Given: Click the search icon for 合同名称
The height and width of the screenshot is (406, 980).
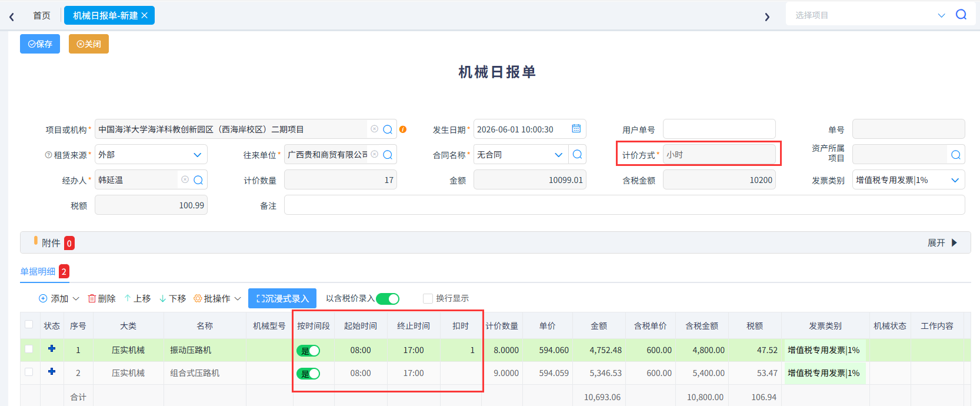Looking at the screenshot, I should click(578, 154).
